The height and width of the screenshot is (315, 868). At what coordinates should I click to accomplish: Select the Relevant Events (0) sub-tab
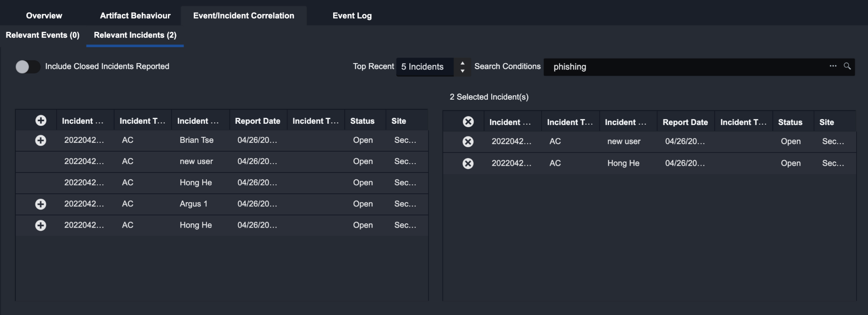pos(42,35)
